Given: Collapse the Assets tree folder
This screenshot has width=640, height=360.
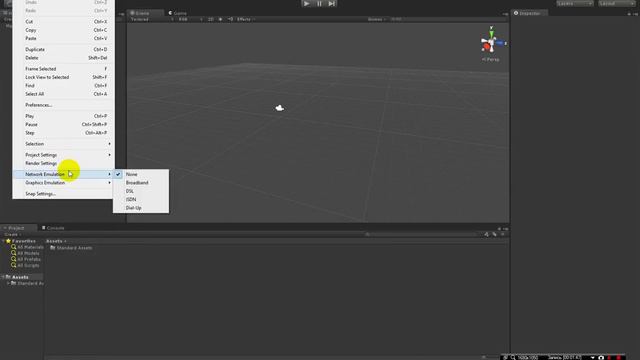Looking at the screenshot, I should (x=3, y=277).
